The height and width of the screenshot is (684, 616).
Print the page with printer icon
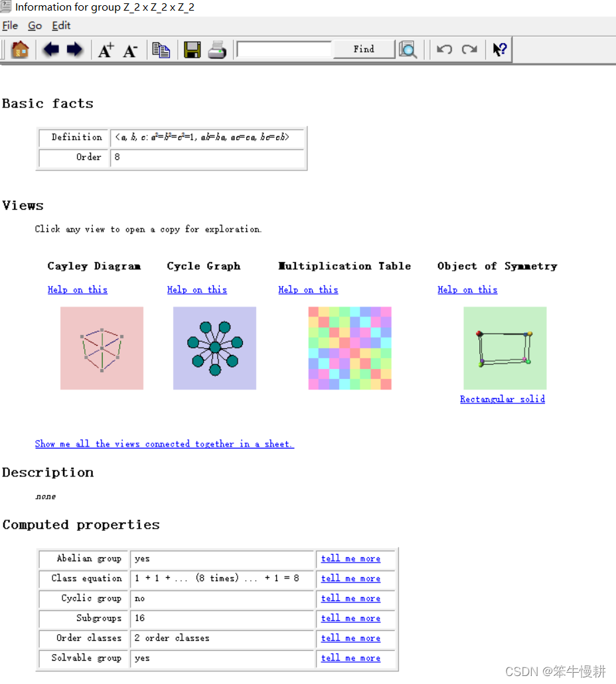[217, 50]
